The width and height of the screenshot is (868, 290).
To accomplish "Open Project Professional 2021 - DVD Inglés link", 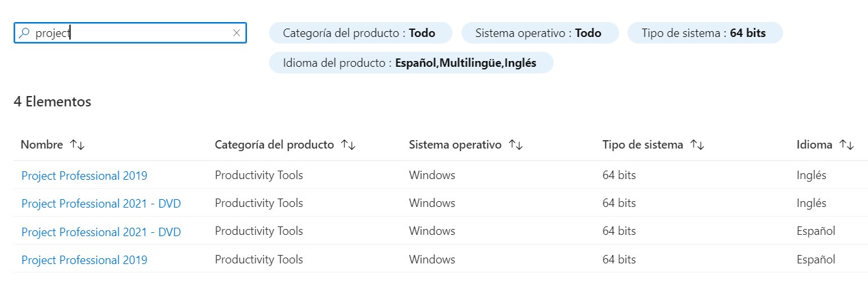I will click(x=101, y=204).
